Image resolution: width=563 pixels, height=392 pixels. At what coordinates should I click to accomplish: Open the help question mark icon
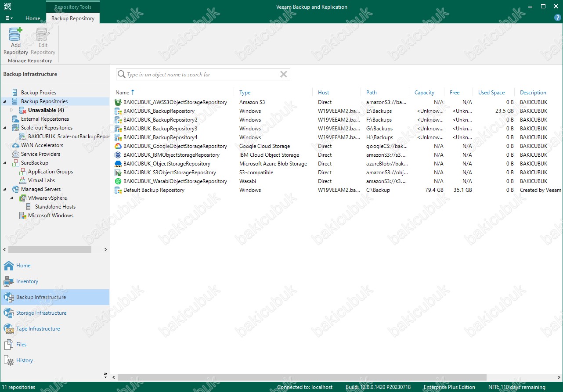click(558, 18)
